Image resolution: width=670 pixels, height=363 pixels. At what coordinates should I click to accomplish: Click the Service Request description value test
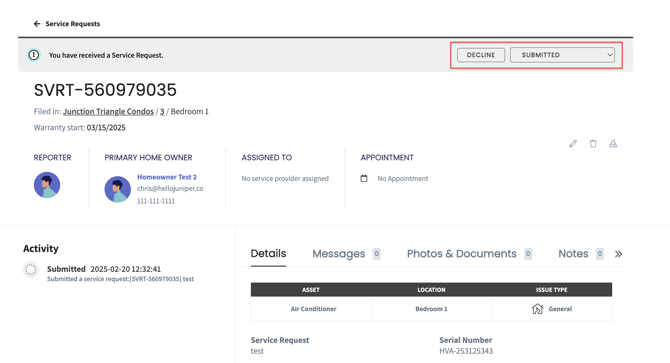click(257, 351)
